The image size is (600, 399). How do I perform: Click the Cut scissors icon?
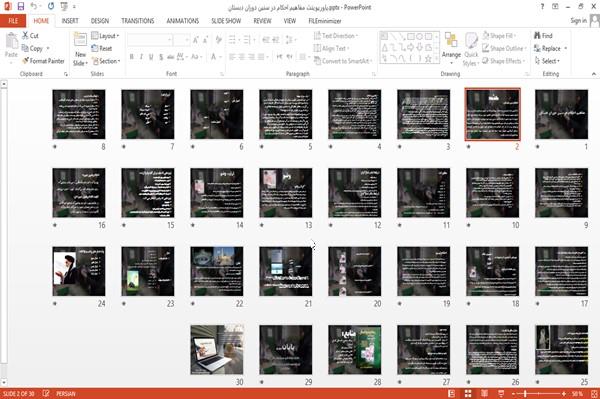tap(25, 36)
